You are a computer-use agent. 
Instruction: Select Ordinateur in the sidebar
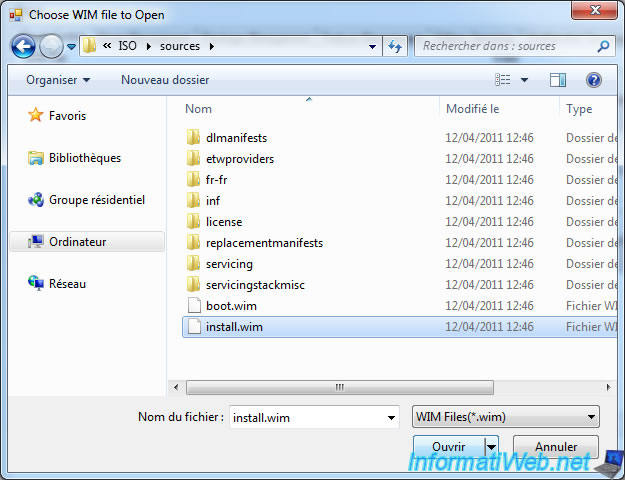coord(87,242)
